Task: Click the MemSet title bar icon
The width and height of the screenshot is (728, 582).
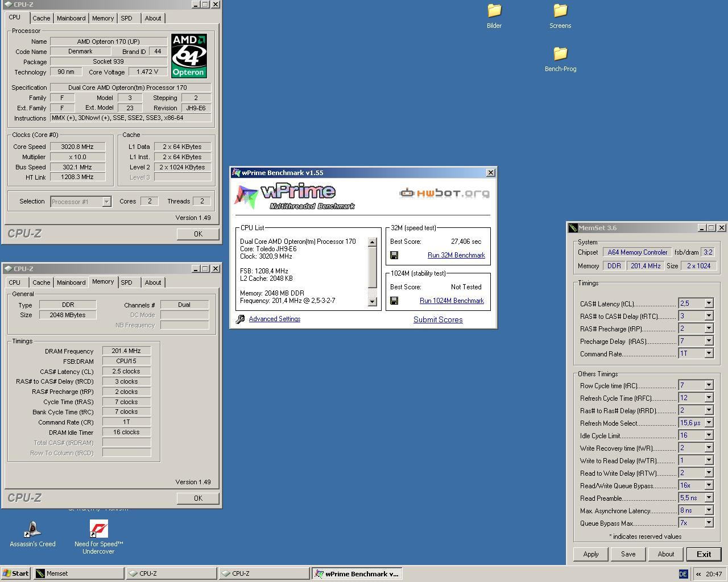Action: [x=573, y=228]
